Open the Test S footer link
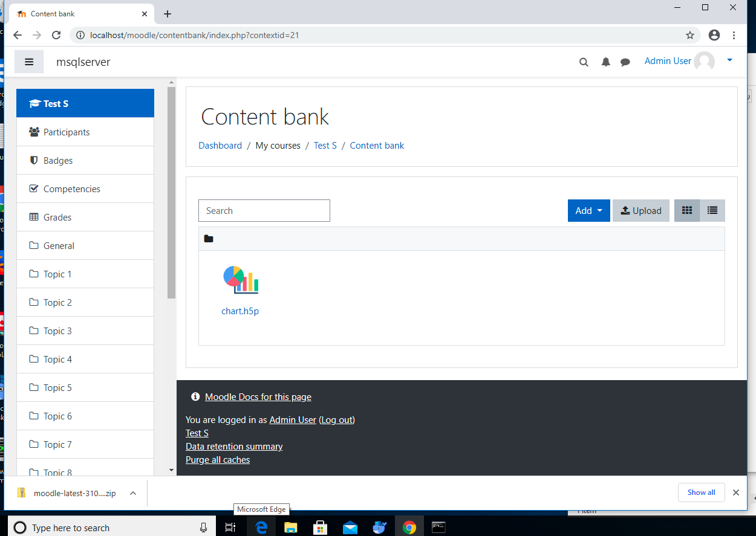 (x=197, y=433)
